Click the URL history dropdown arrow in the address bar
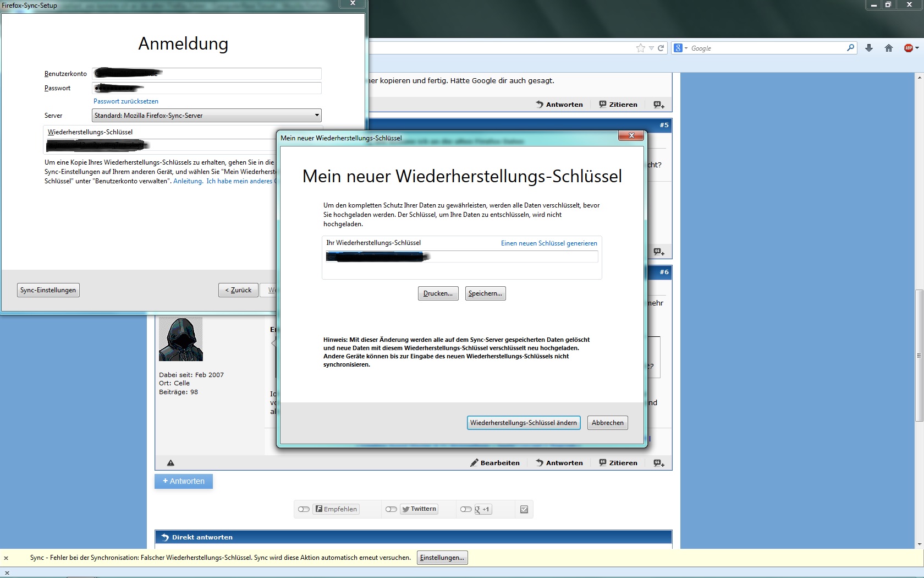 click(651, 48)
